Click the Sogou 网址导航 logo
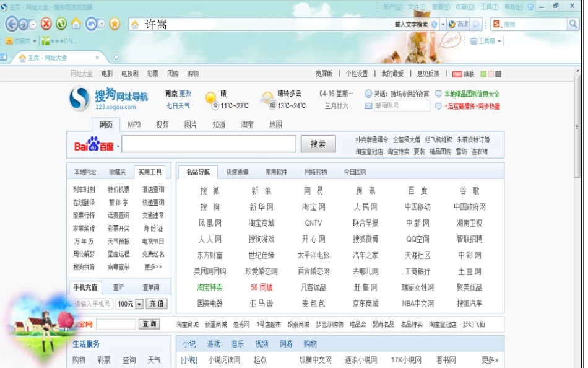588x368 pixels. 109,99
